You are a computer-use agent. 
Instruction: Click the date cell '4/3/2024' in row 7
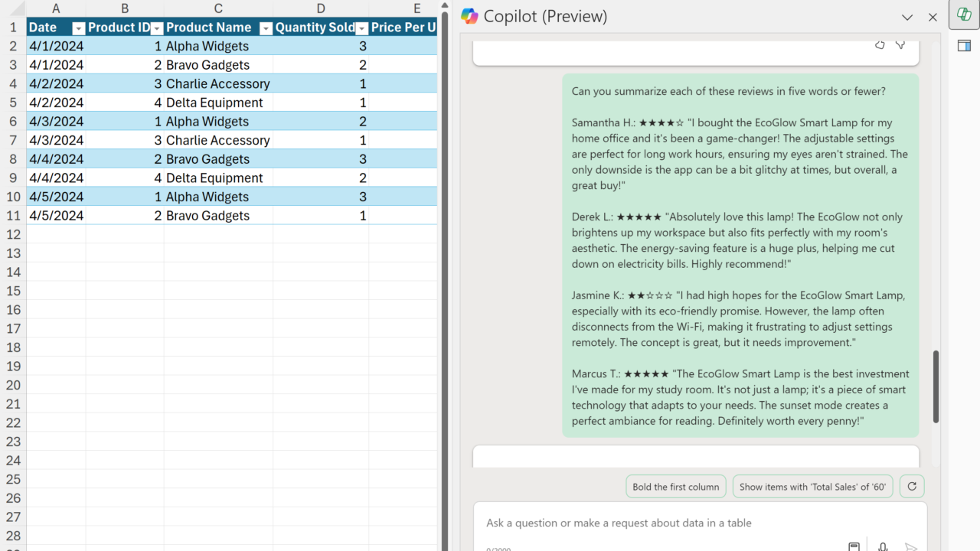[x=56, y=140]
